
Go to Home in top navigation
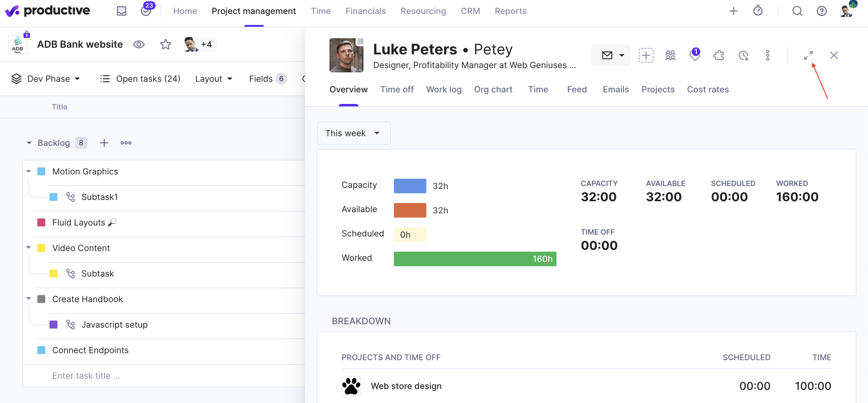[185, 11]
